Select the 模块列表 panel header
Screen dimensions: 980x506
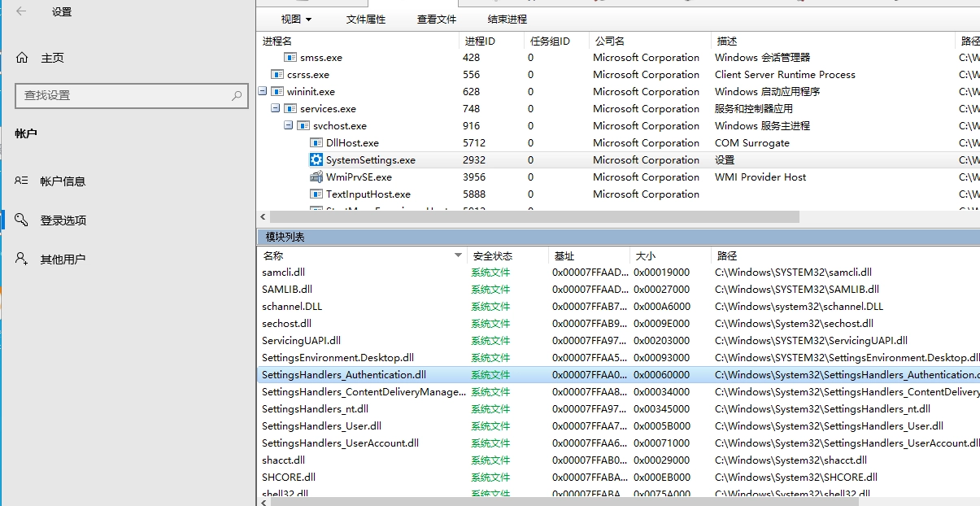(x=618, y=237)
